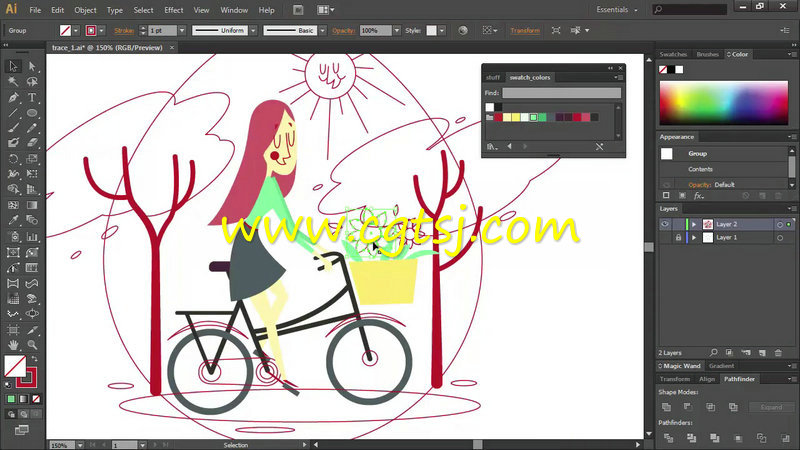The image size is (800, 450).
Task: Select the Selection tool (black arrow)
Action: coord(13,66)
